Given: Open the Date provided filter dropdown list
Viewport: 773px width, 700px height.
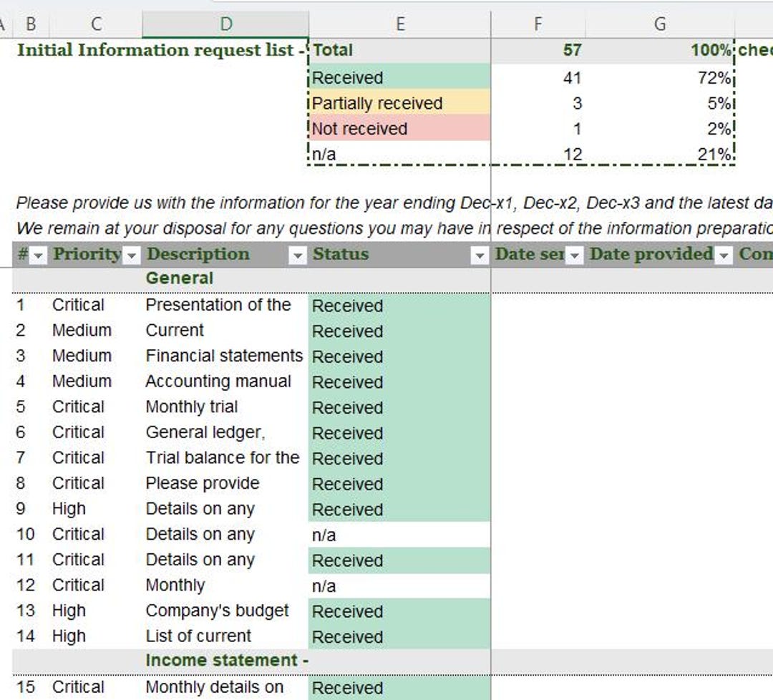Looking at the screenshot, I should point(724,255).
